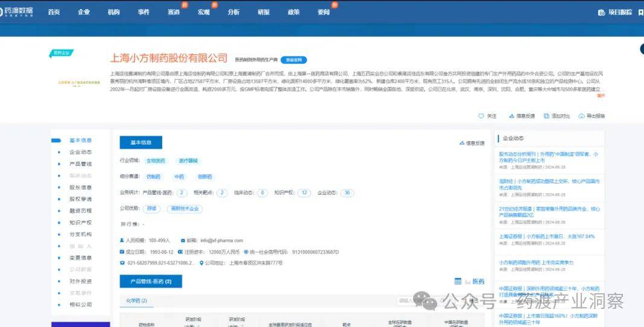This screenshot has width=644, height=327.
Task: Click the 导出报告 cloud export icon
Action: [581, 116]
